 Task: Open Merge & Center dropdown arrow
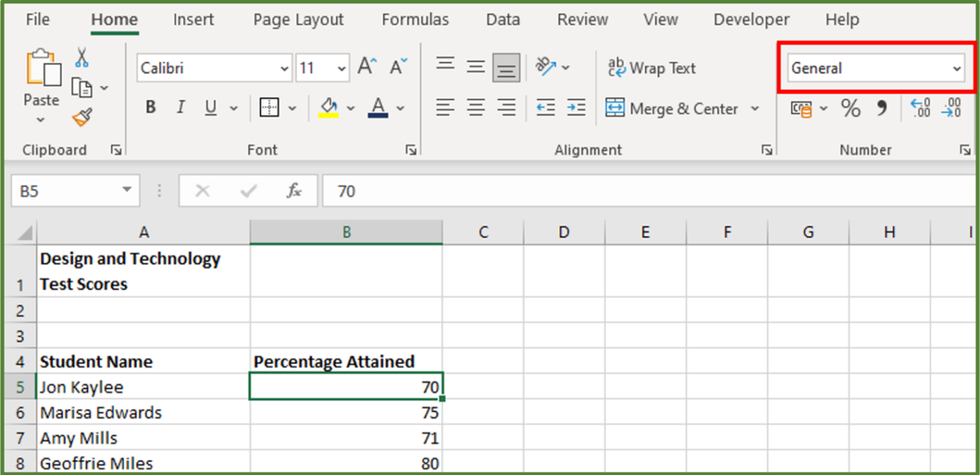755,109
